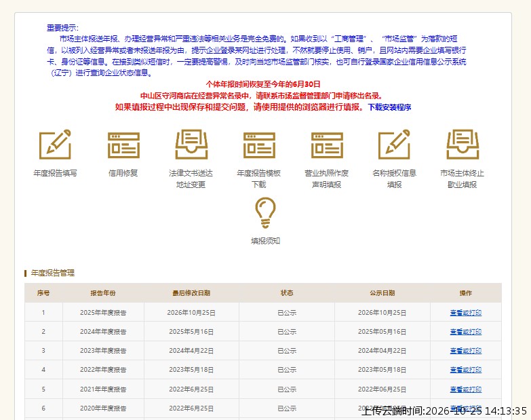Click the 名称授权信息填报 pencil icon

pyautogui.click(x=394, y=144)
